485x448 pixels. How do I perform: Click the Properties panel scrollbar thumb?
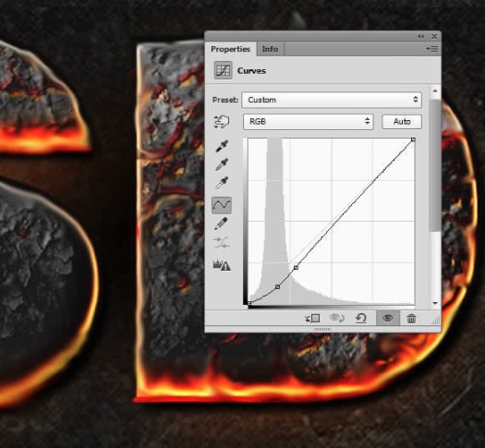435,164
